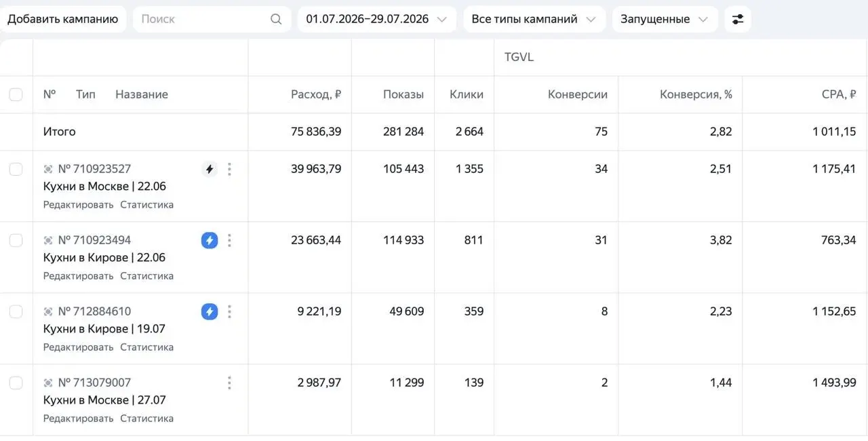Image resolution: width=868 pixels, height=441 pixels.
Task: Sort by the Конверсия, % column header
Action: 696,94
